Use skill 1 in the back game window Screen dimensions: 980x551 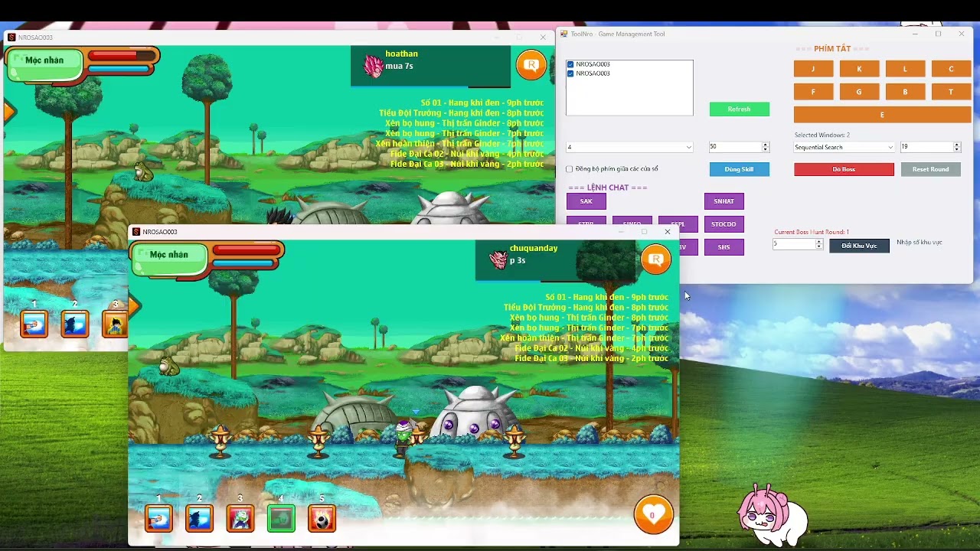click(x=34, y=324)
